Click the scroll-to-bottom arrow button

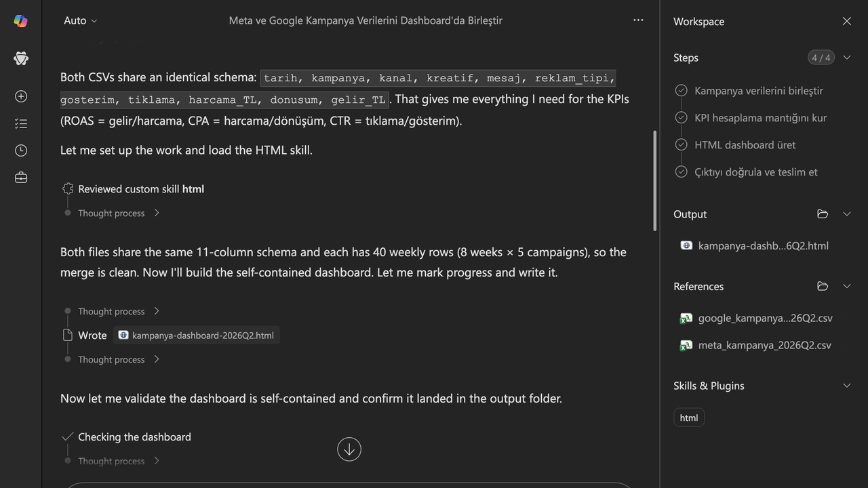(x=349, y=449)
